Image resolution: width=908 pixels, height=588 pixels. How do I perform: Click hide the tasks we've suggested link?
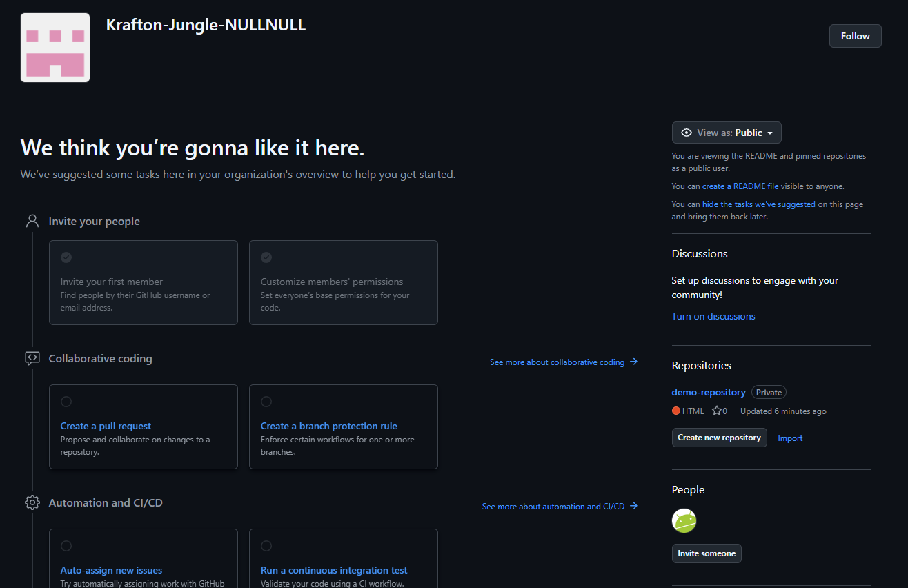759,204
